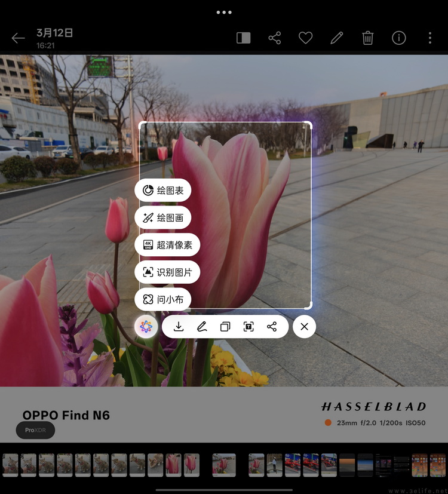Share photo from top toolbar
This screenshot has height=494, width=448.
point(275,38)
